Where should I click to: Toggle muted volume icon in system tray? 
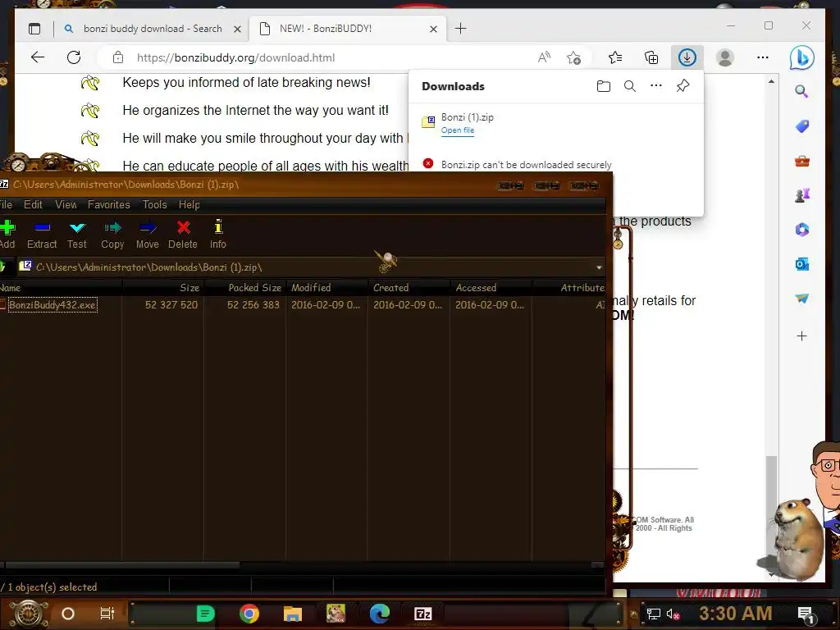coord(673,614)
